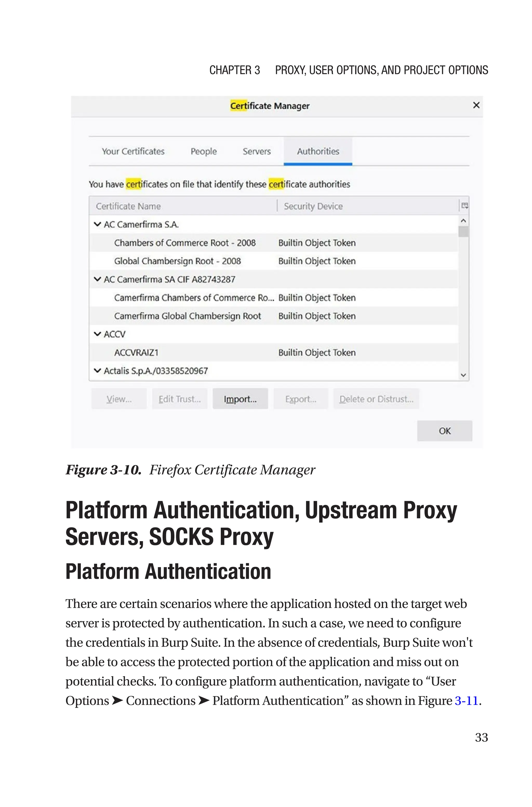Select the Authorities tab
Viewport: 532px width, 807px height.
[318, 151]
